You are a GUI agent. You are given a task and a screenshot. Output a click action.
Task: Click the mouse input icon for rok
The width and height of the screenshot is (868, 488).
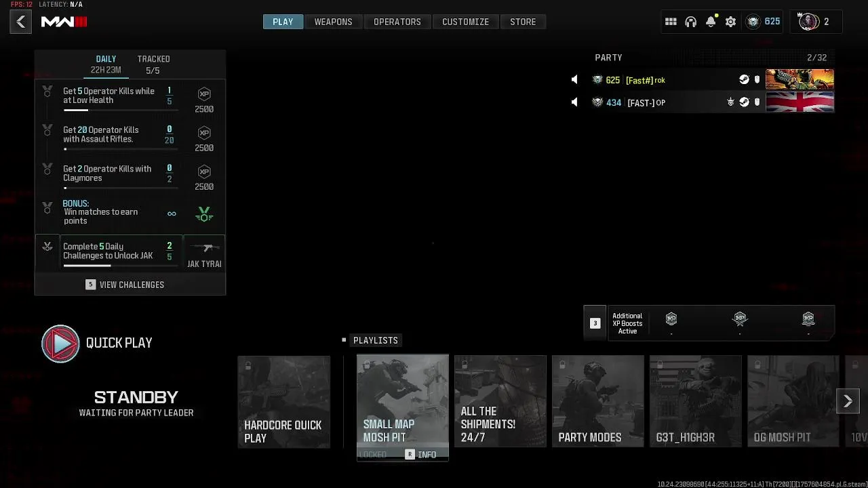(x=757, y=80)
